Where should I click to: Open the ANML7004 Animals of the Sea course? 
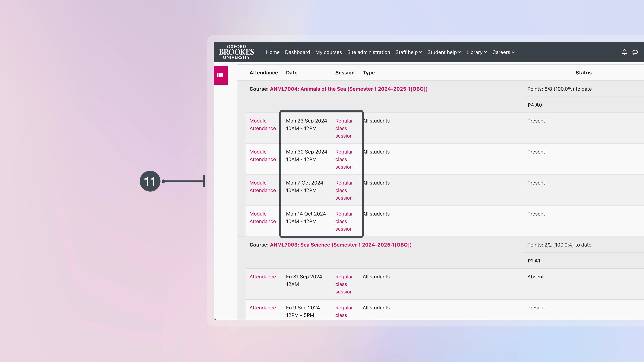(x=348, y=89)
